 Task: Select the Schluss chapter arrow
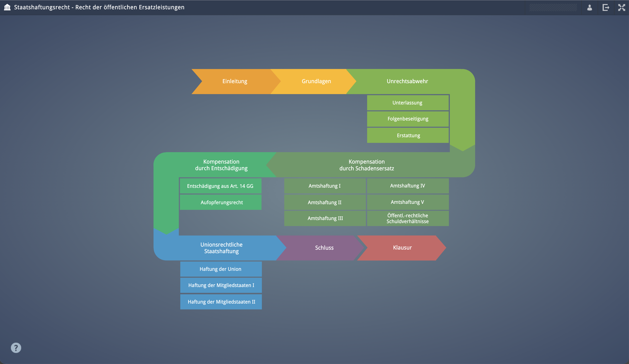[324, 248]
